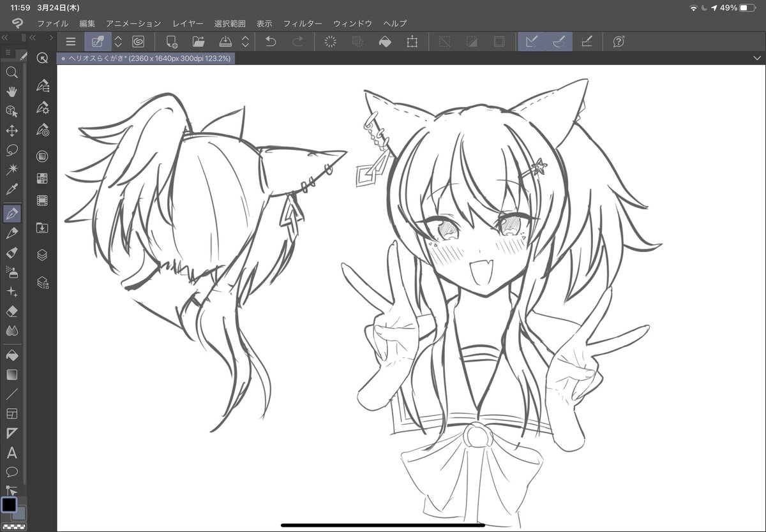
Task: Open the Tool Property palette icon
Action: click(43, 107)
